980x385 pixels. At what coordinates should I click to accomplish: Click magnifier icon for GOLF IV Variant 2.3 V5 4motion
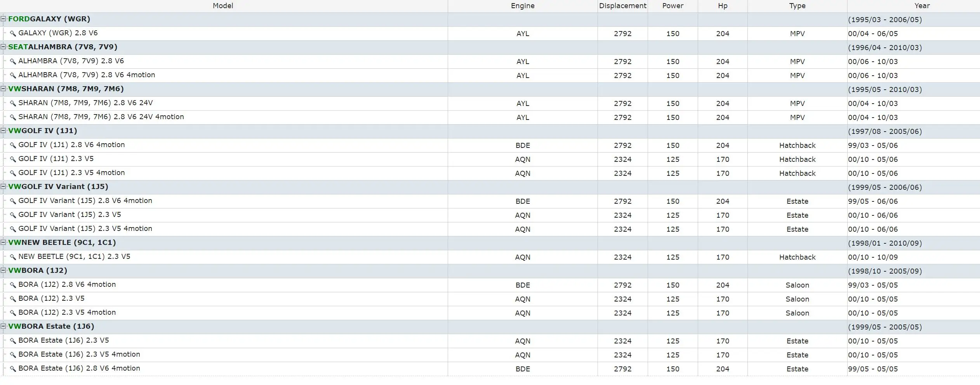[13, 229]
